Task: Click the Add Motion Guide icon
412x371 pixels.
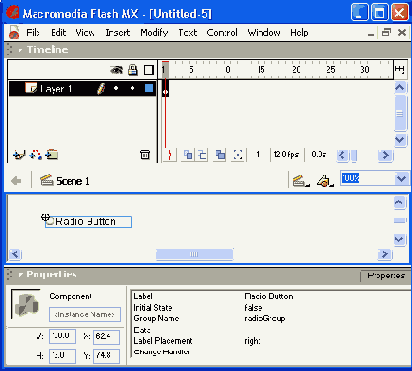Action: coord(36,155)
